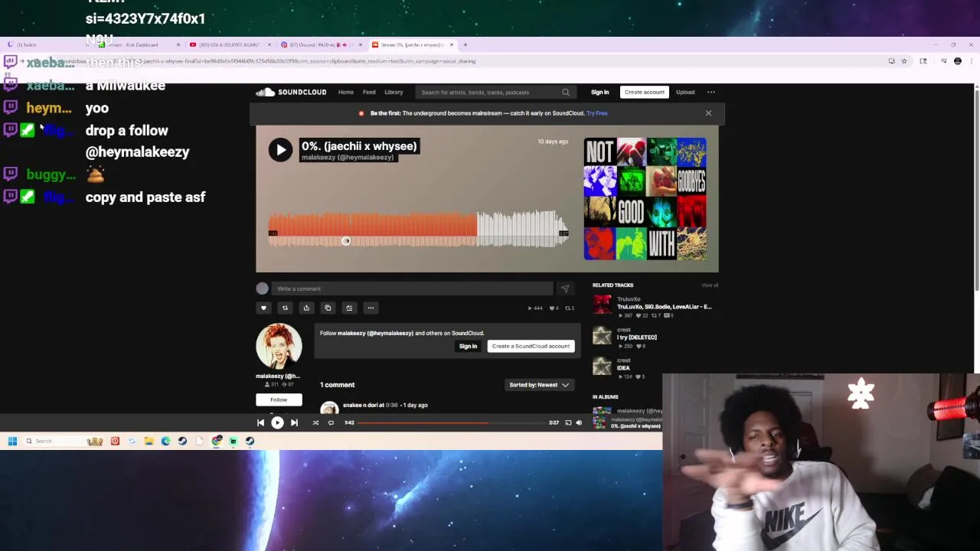Toggle repeat in the player bar
The image size is (980, 551).
[x=331, y=422]
